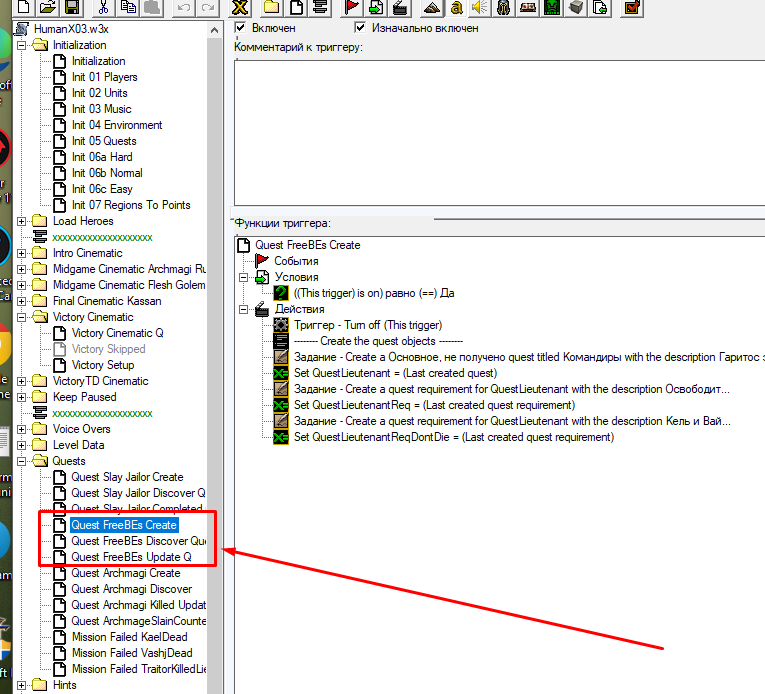Open the Campaign Editor icon
Viewport: 765px width, 694px height.
click(x=528, y=7)
